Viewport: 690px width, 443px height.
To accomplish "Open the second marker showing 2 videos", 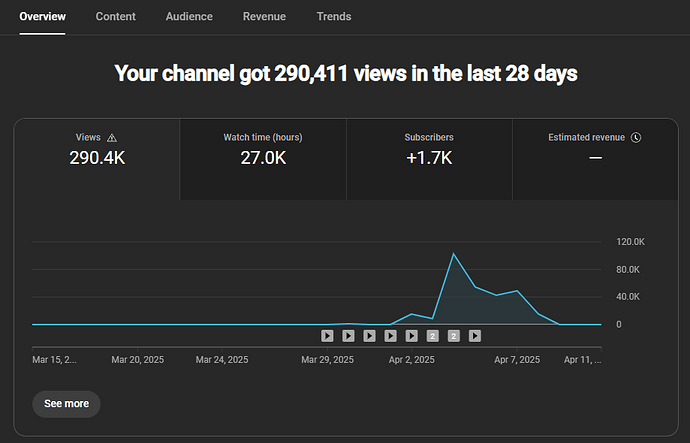I will [454, 336].
